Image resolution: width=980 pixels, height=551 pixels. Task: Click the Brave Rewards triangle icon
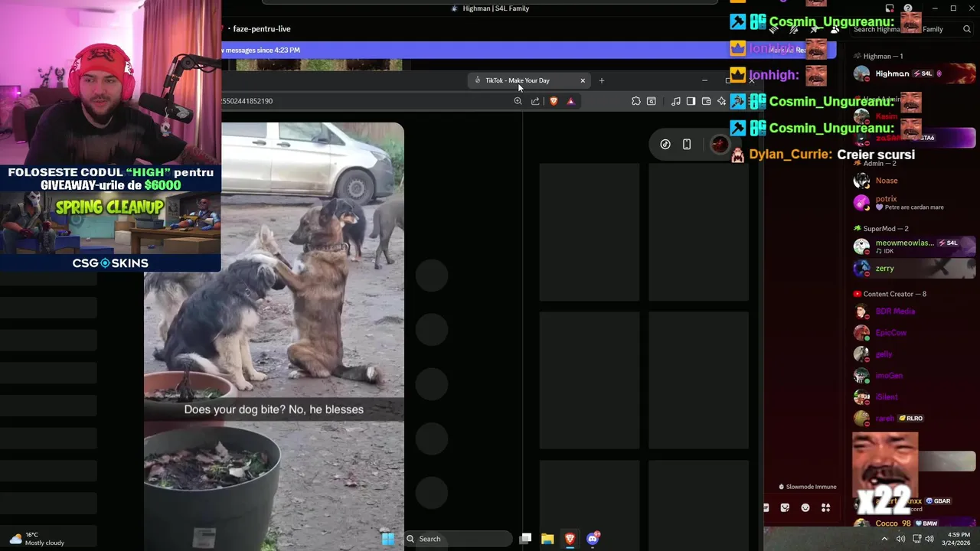(x=570, y=101)
